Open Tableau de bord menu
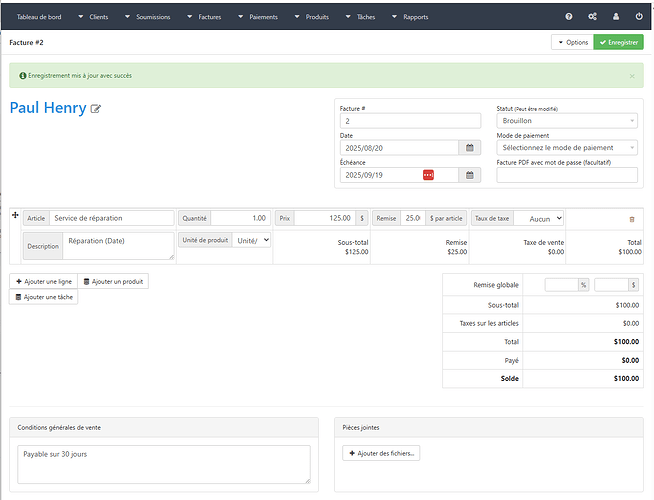The width and height of the screenshot is (654, 500). (39, 17)
